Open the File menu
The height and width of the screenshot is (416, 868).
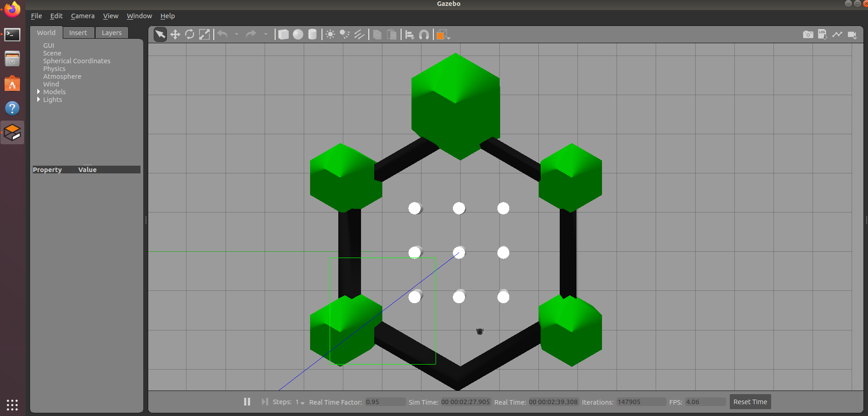click(x=36, y=16)
